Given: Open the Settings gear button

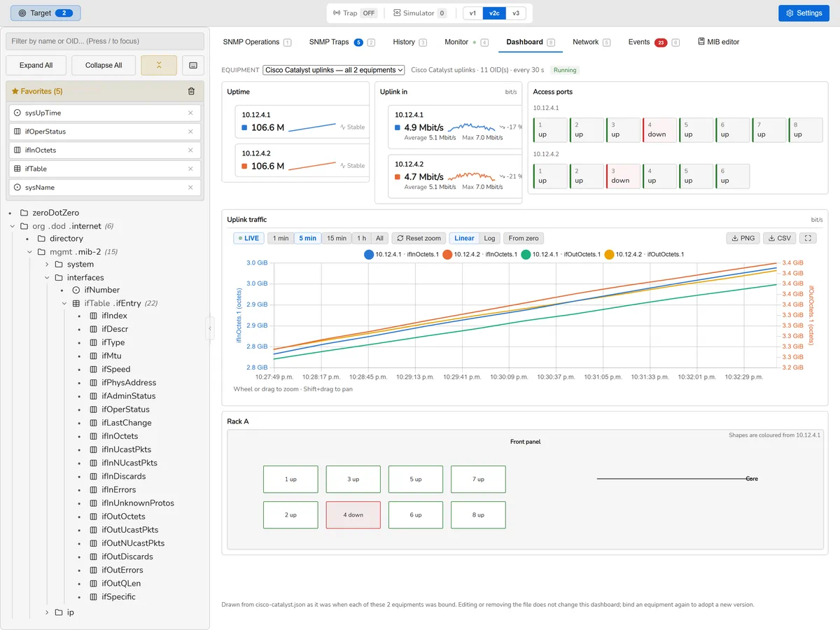Looking at the screenshot, I should pos(804,13).
